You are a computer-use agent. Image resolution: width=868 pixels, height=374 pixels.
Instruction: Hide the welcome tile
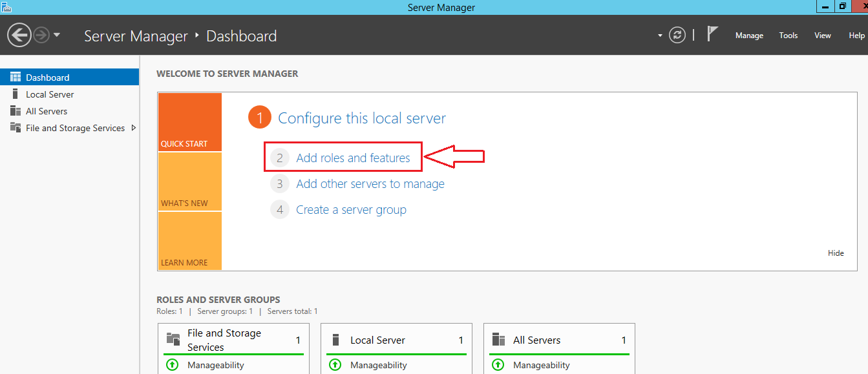coord(836,253)
